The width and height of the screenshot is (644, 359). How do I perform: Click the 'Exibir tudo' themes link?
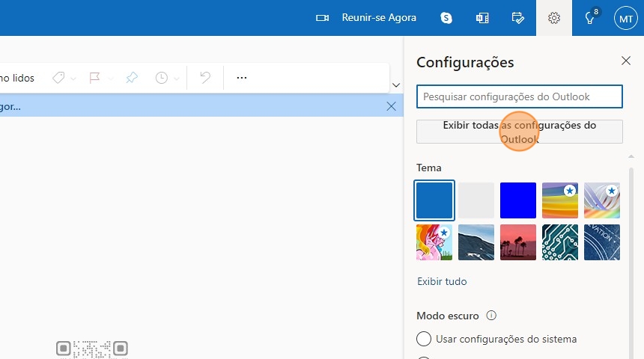(442, 281)
